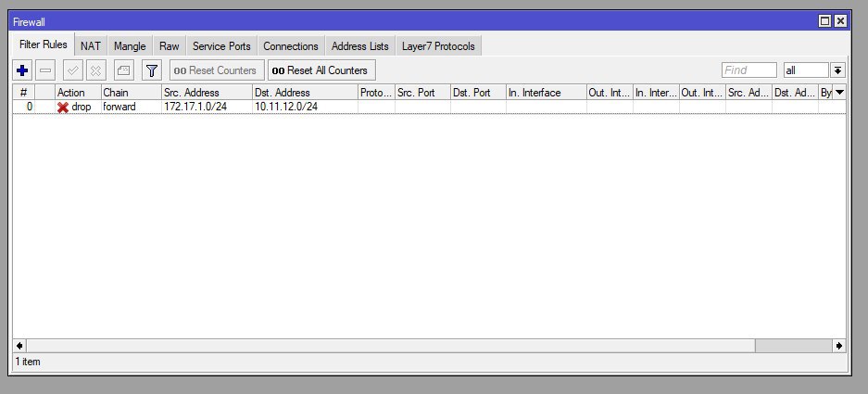Click the enable rule checkmark icon
Viewport: 868px width, 394px height.
point(73,70)
